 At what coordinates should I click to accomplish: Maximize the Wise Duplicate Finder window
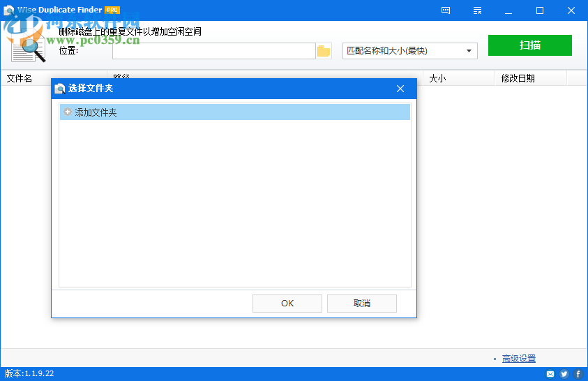coord(540,10)
